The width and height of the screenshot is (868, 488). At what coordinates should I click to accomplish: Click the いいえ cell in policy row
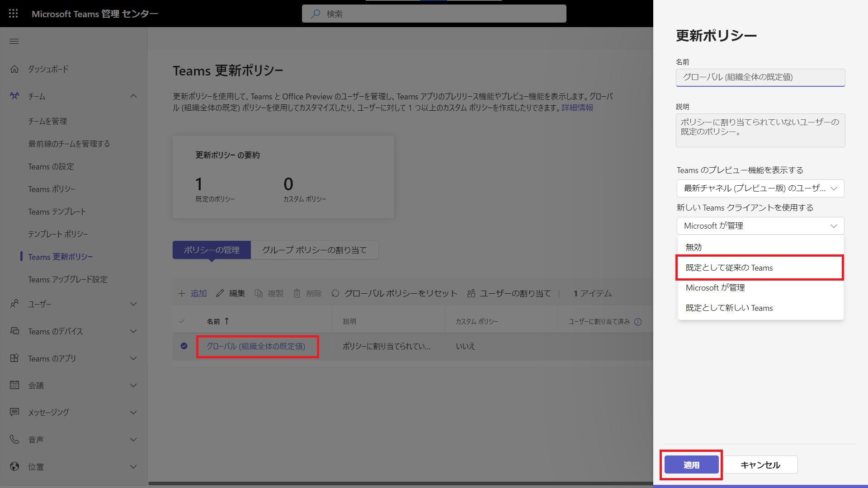click(465, 347)
